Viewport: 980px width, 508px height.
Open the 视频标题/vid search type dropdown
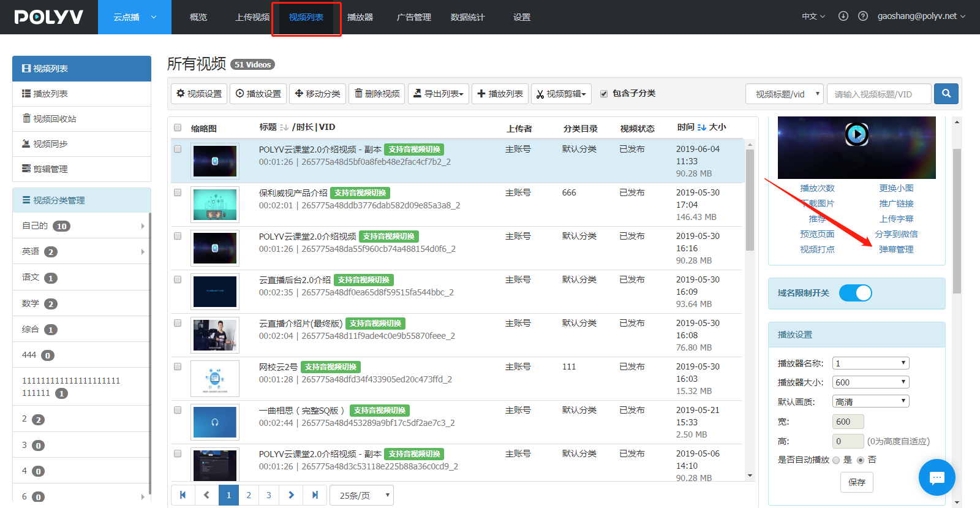[785, 94]
